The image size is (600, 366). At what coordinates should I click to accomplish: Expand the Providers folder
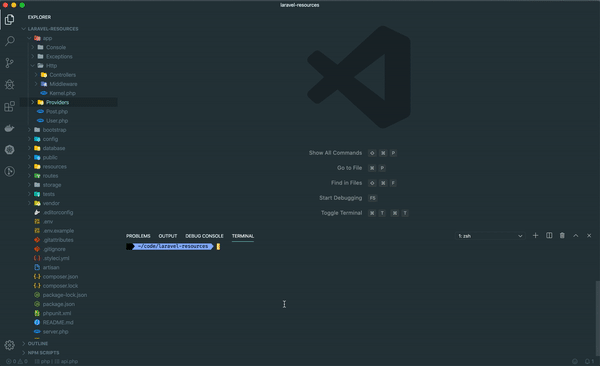coord(57,102)
